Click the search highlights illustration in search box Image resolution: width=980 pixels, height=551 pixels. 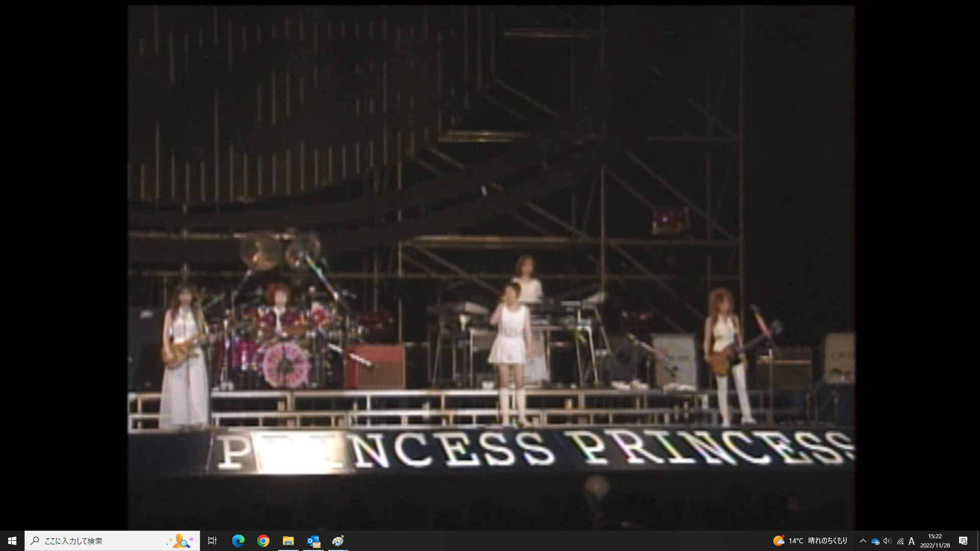coord(181,541)
